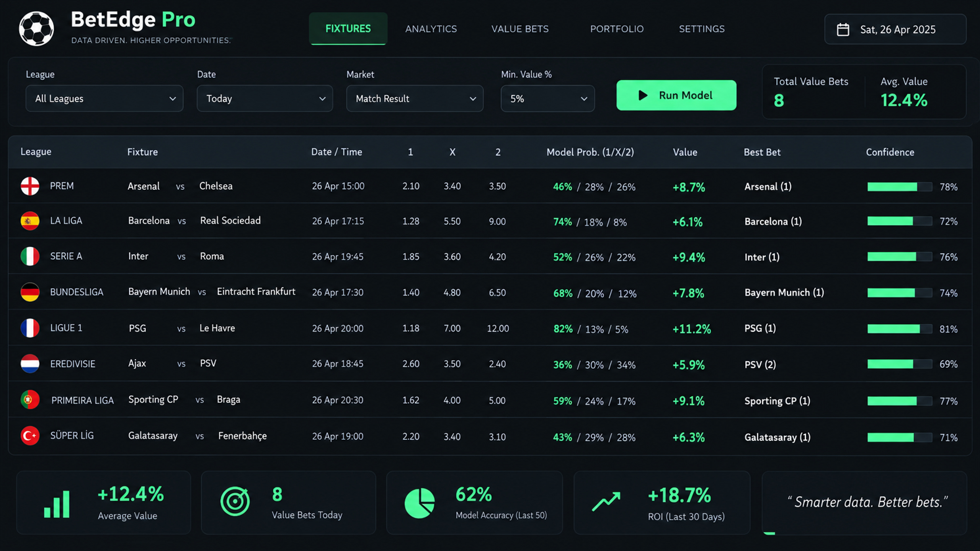Click the 'Smarter data. Better bets.' quote card
Viewport: 980px width, 551px height.
click(864, 503)
